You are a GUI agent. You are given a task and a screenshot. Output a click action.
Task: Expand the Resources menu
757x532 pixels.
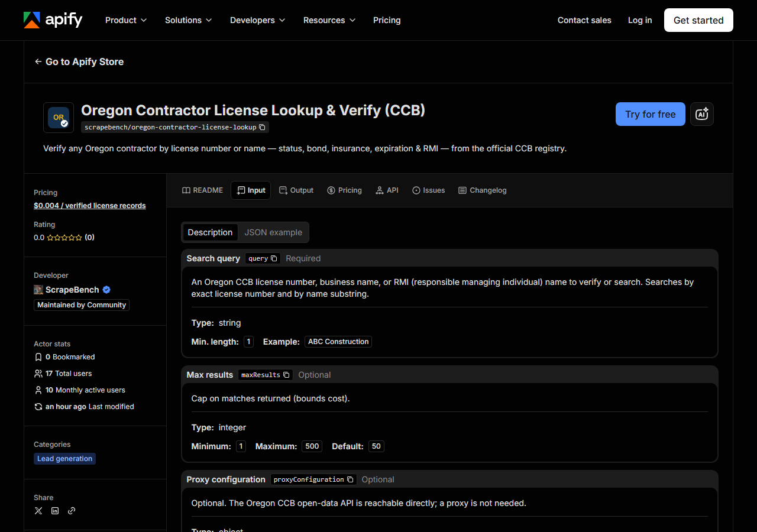(329, 20)
